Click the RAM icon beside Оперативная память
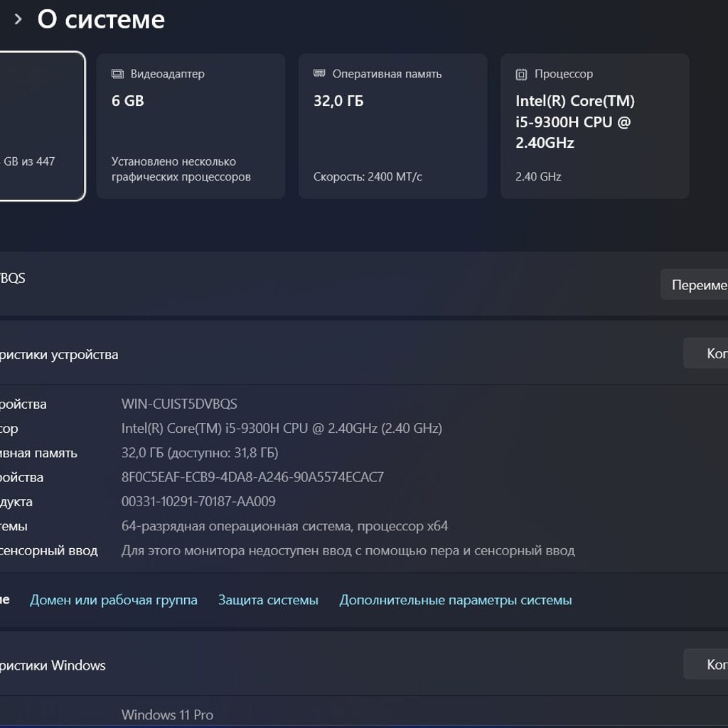The image size is (728, 728). click(319, 73)
